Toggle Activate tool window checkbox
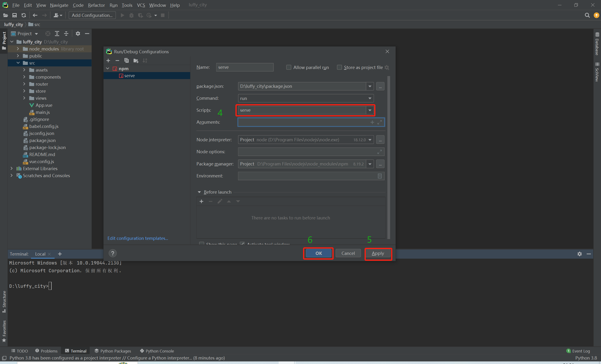 [242, 243]
